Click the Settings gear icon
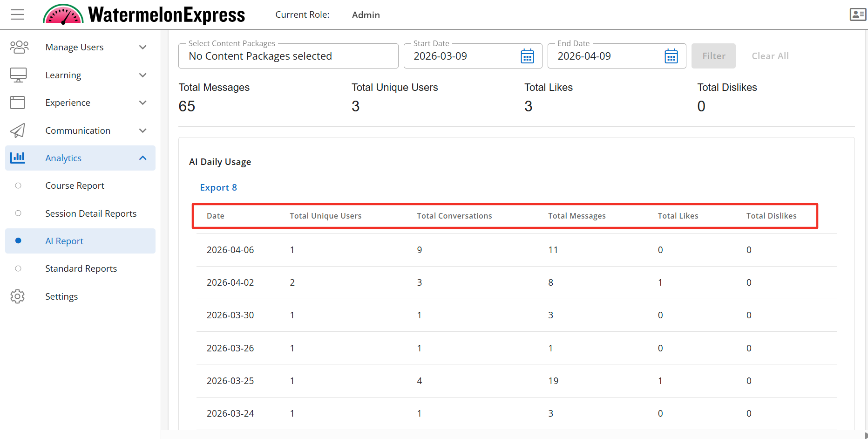868x439 pixels. 18,296
